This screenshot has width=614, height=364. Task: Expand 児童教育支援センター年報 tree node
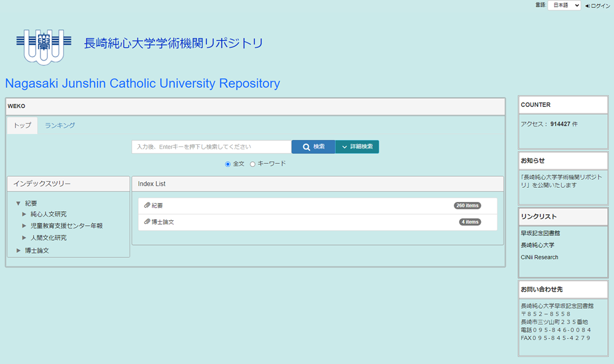point(24,226)
